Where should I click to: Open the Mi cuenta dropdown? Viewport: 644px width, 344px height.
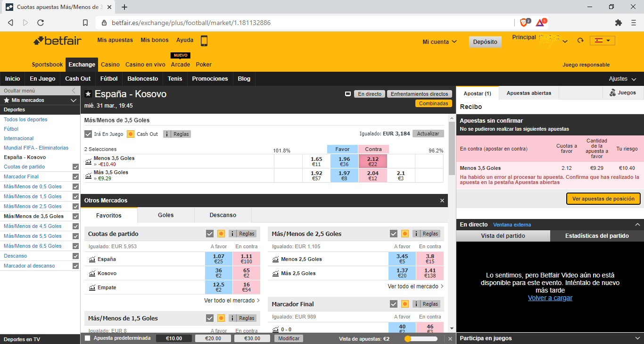439,42
